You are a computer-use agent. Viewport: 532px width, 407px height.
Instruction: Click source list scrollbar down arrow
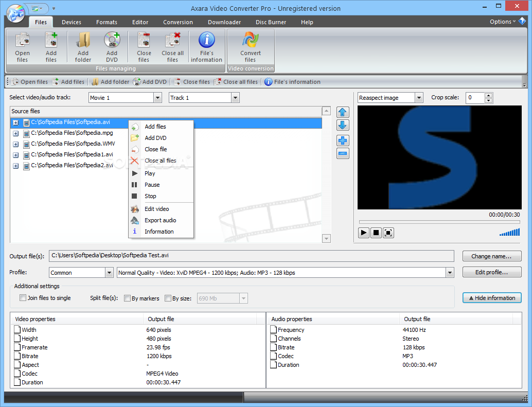click(326, 238)
